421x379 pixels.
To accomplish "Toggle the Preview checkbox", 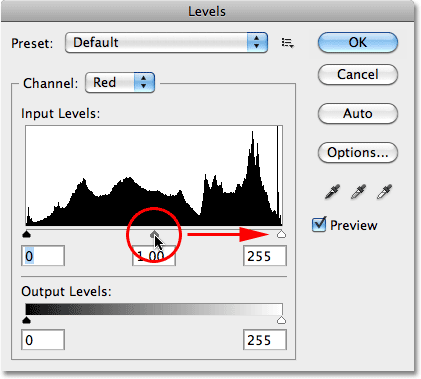I will point(319,225).
